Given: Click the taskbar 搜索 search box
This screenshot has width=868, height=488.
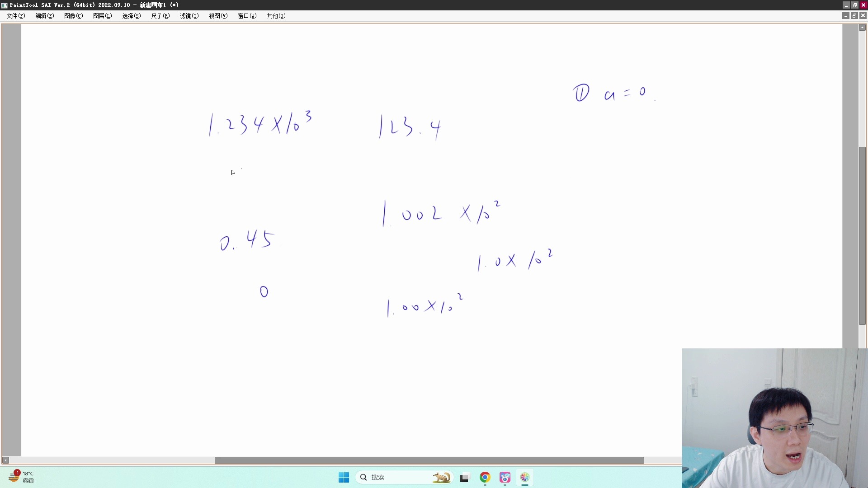Looking at the screenshot, I should click(x=405, y=477).
